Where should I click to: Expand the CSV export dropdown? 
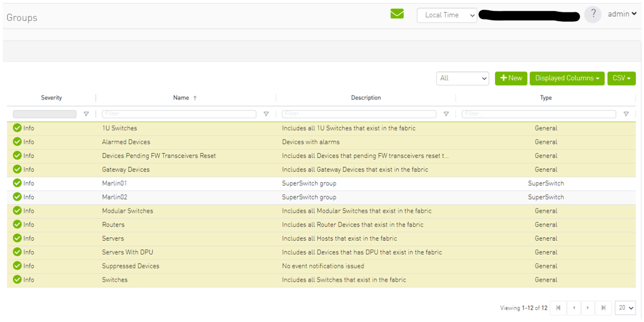pos(621,78)
